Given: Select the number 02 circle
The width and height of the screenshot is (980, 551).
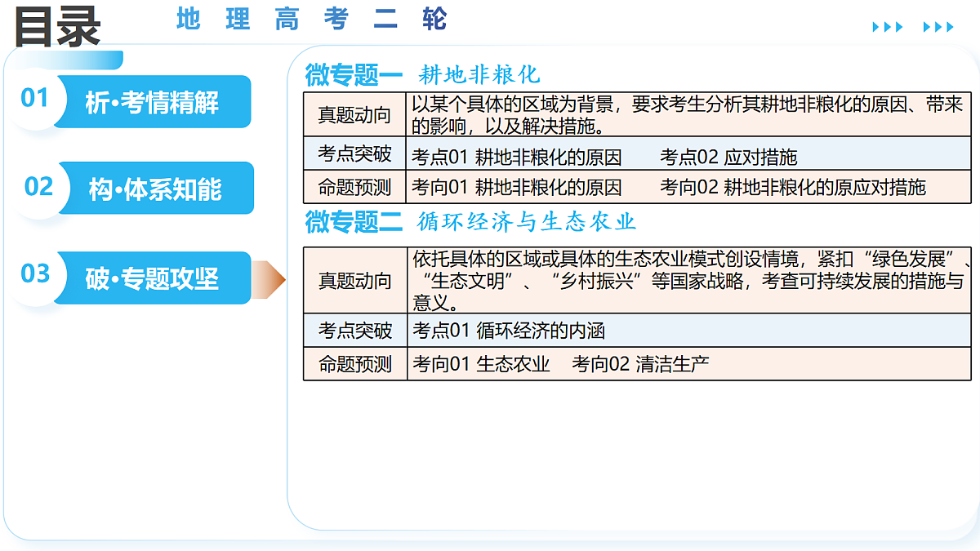Looking at the screenshot, I should pos(38,186).
